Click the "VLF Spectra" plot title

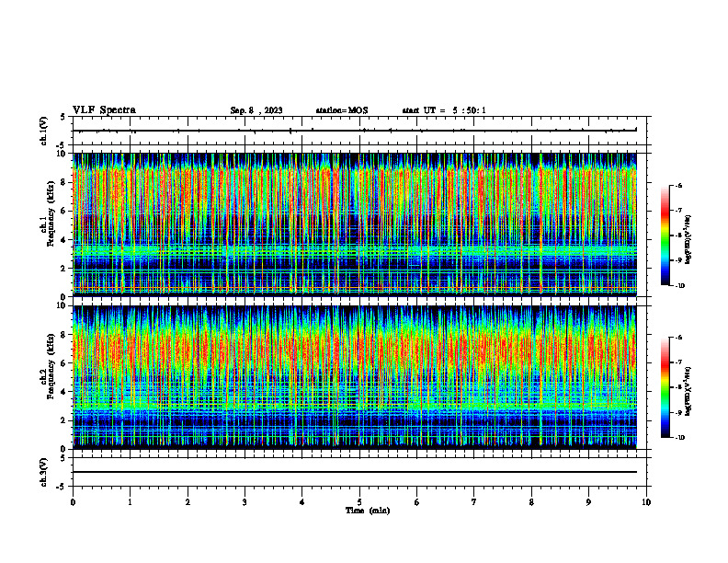click(104, 110)
